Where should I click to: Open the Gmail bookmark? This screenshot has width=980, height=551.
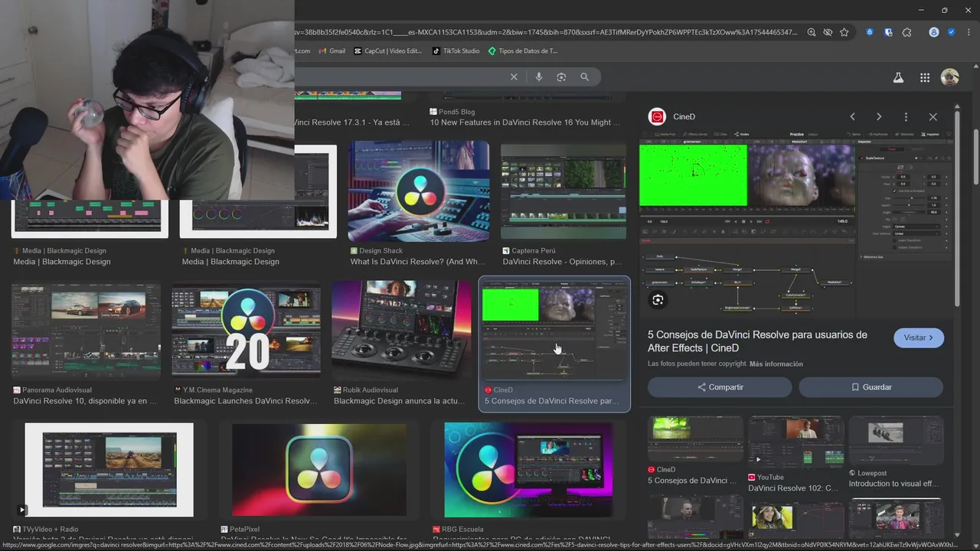[332, 51]
